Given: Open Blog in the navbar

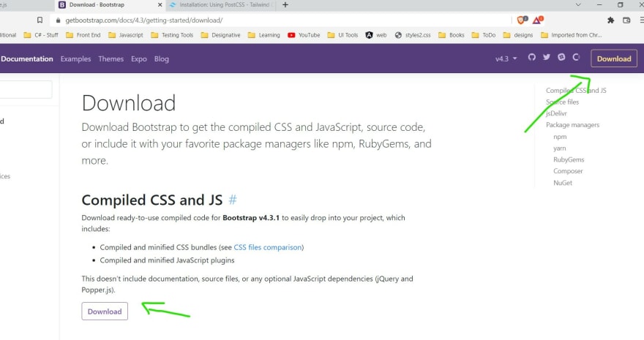Looking at the screenshot, I should pos(162,58).
